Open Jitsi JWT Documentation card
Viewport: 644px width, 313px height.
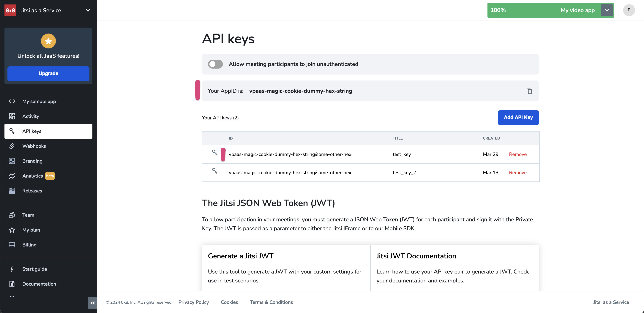pyautogui.click(x=454, y=268)
